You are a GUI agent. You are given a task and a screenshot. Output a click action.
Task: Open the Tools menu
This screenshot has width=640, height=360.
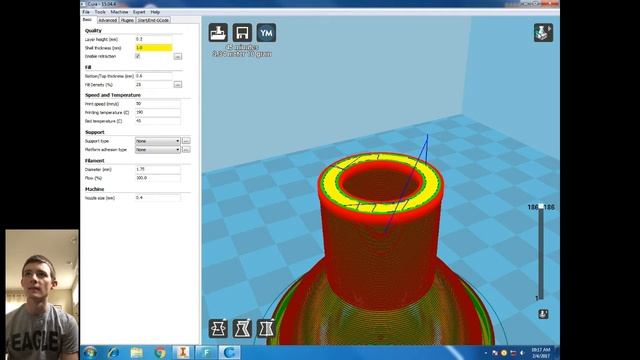[x=100, y=12]
